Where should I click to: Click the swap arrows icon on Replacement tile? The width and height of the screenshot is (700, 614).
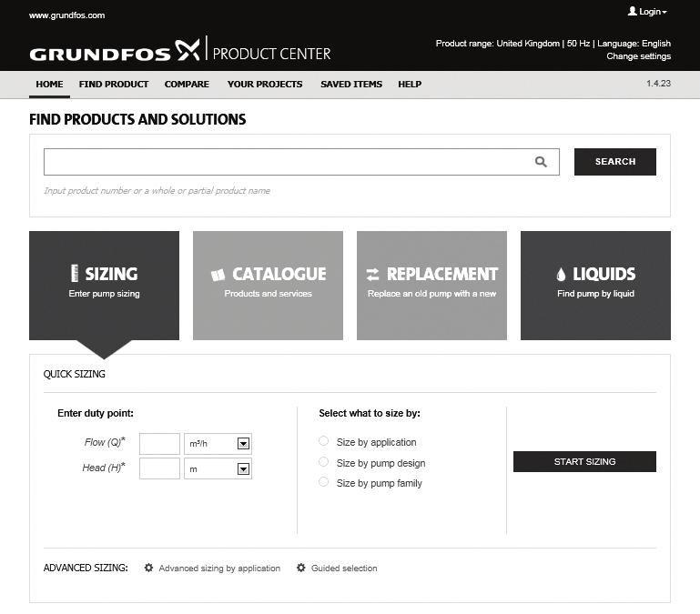tap(372, 275)
